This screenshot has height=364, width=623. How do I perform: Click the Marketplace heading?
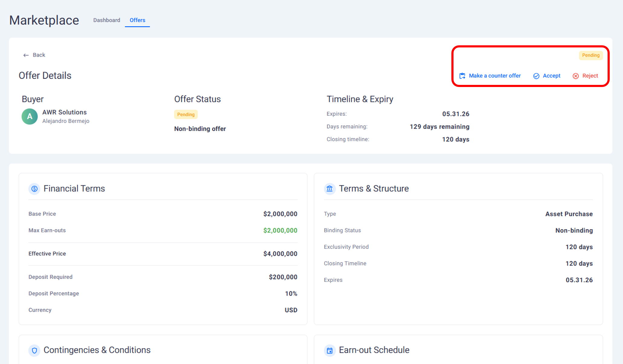[x=44, y=21]
